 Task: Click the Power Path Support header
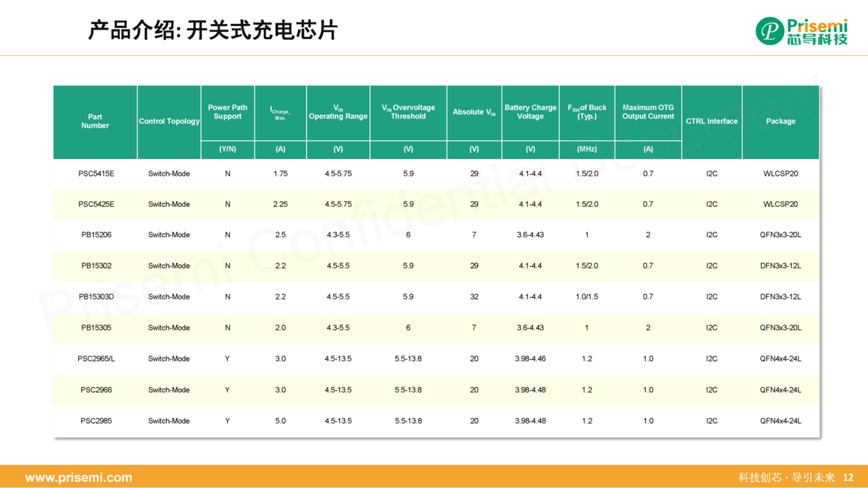(x=227, y=112)
